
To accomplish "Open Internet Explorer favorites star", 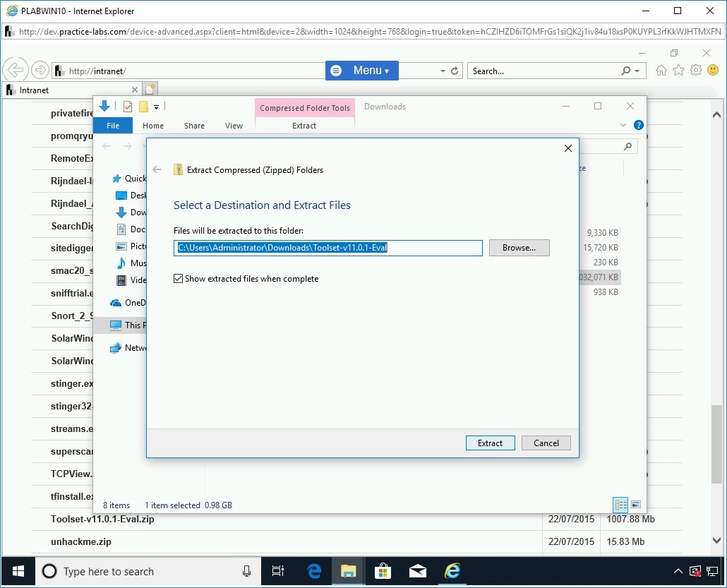I will pyautogui.click(x=678, y=71).
